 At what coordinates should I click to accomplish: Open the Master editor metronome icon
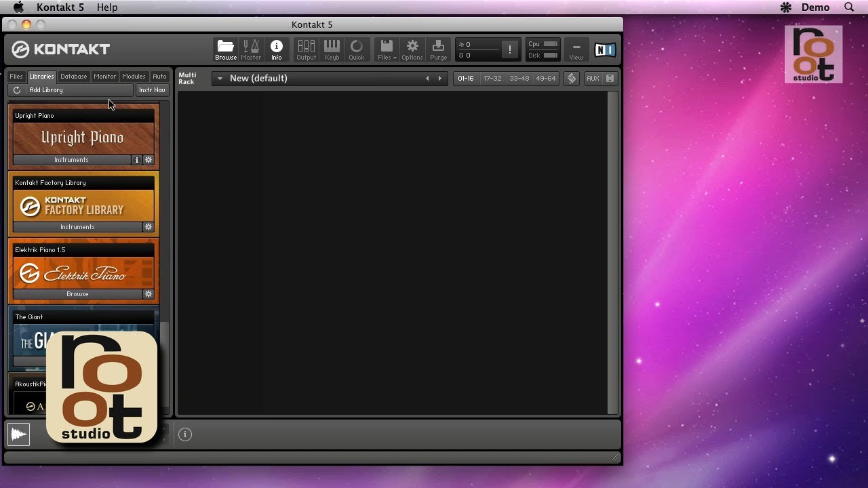click(251, 49)
